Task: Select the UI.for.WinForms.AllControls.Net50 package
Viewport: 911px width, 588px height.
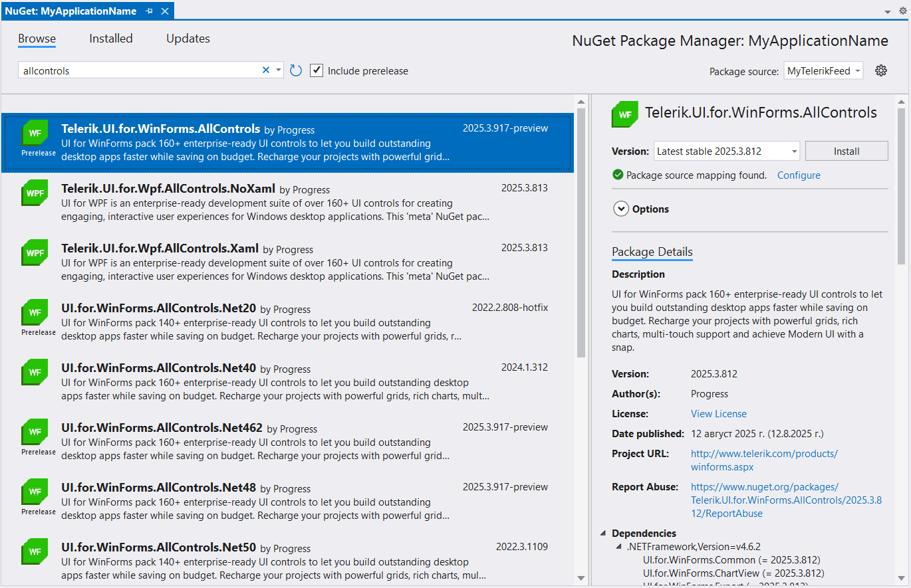Action: [x=287, y=559]
